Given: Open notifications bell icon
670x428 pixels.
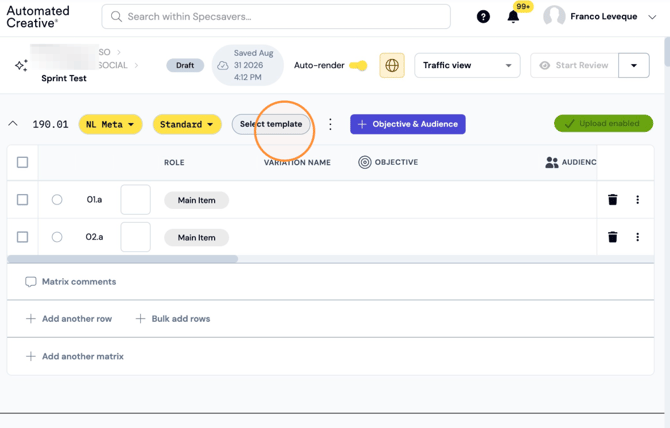Looking at the screenshot, I should (x=513, y=17).
